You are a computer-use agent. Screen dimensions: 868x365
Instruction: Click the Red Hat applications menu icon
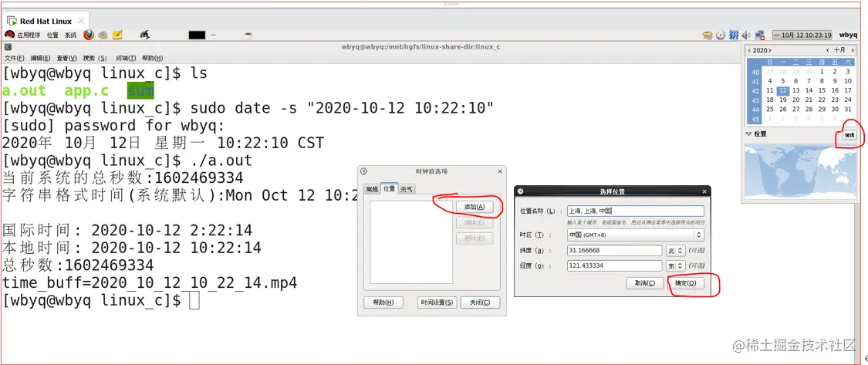pyautogui.click(x=9, y=35)
